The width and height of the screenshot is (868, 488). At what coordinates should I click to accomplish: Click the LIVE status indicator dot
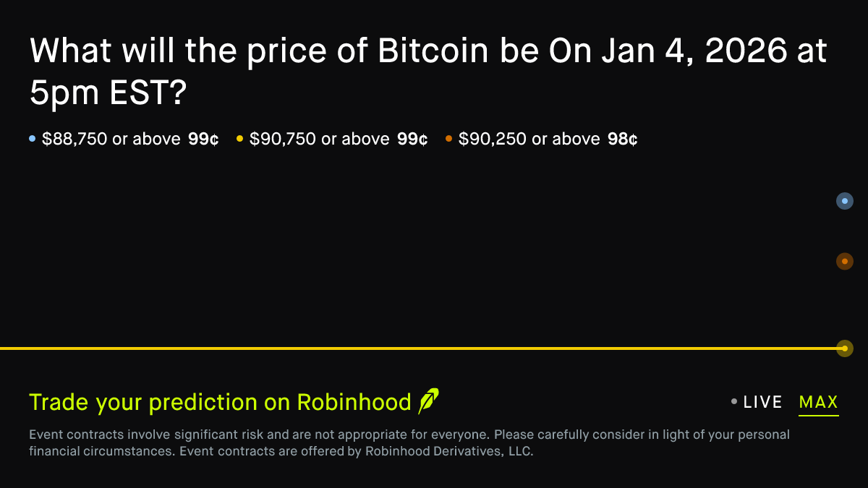point(733,402)
